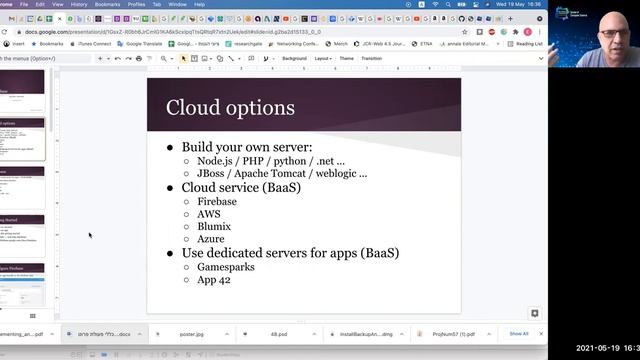640x360 pixels.
Task: Click the Transition button
Action: (371, 59)
